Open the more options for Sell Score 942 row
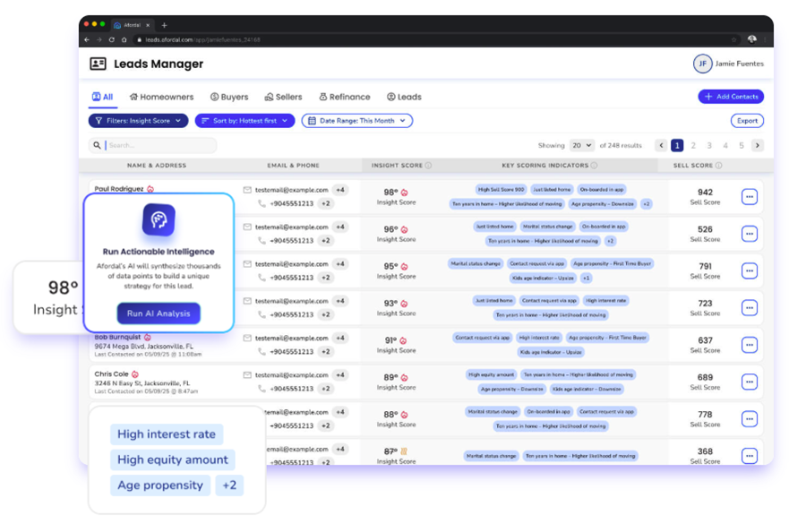Viewport: 806px width, 532px height. click(x=750, y=196)
